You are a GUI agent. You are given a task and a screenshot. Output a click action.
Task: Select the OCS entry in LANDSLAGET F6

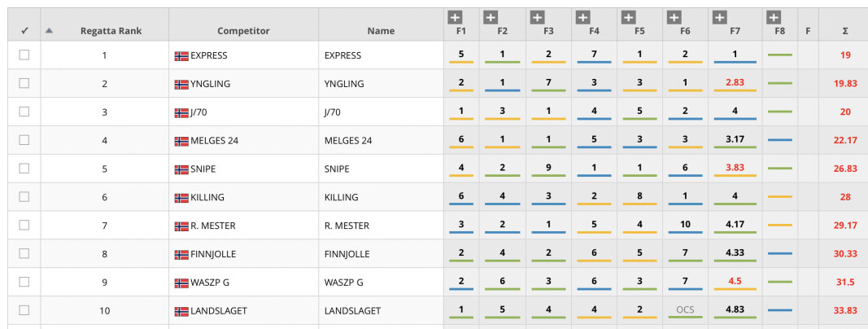point(685,309)
